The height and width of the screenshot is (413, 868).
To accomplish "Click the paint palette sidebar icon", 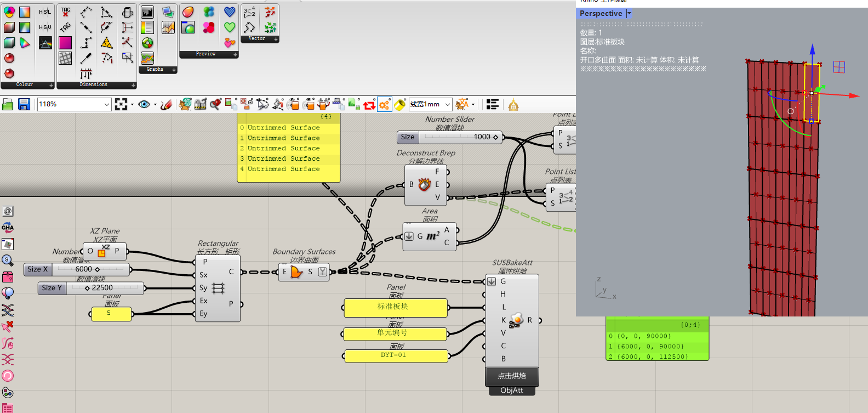I will click(x=8, y=393).
